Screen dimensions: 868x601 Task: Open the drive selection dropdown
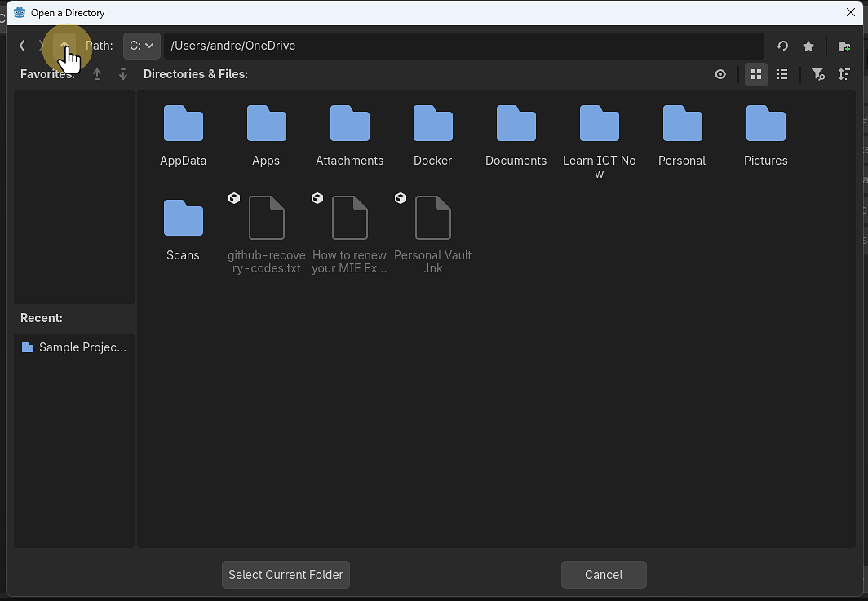click(x=140, y=46)
